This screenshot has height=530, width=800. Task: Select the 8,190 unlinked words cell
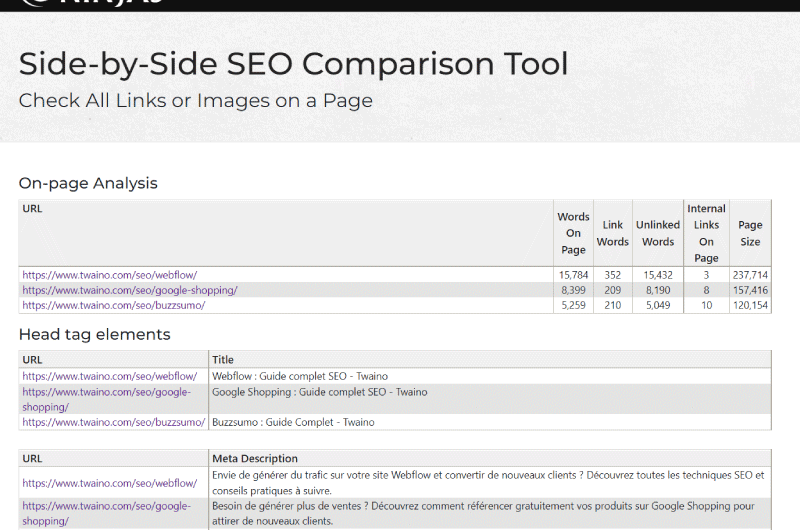pyautogui.click(x=658, y=290)
